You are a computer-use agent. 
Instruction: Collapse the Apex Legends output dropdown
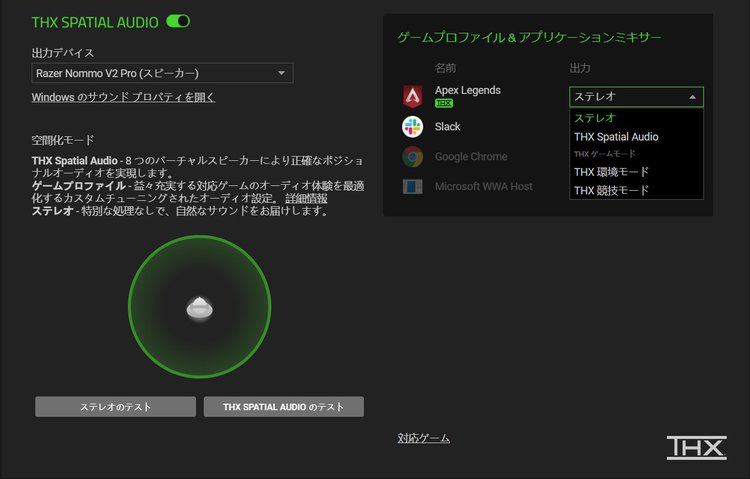pyautogui.click(x=636, y=97)
